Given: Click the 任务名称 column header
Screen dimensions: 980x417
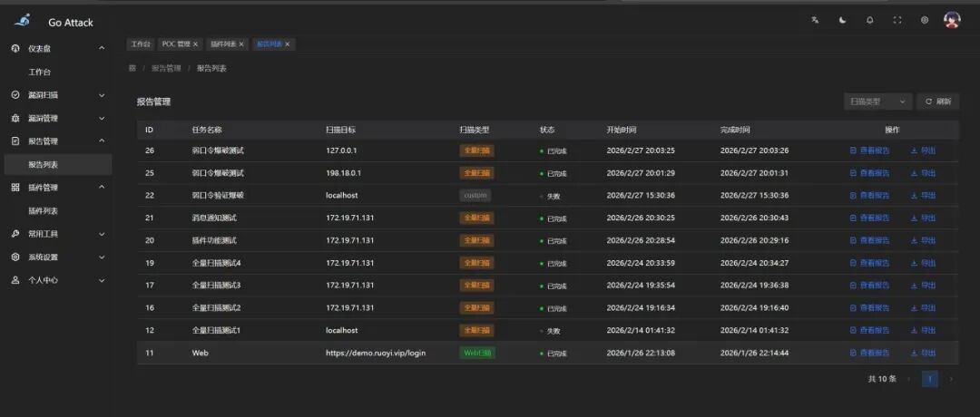Looking at the screenshot, I should point(207,130).
